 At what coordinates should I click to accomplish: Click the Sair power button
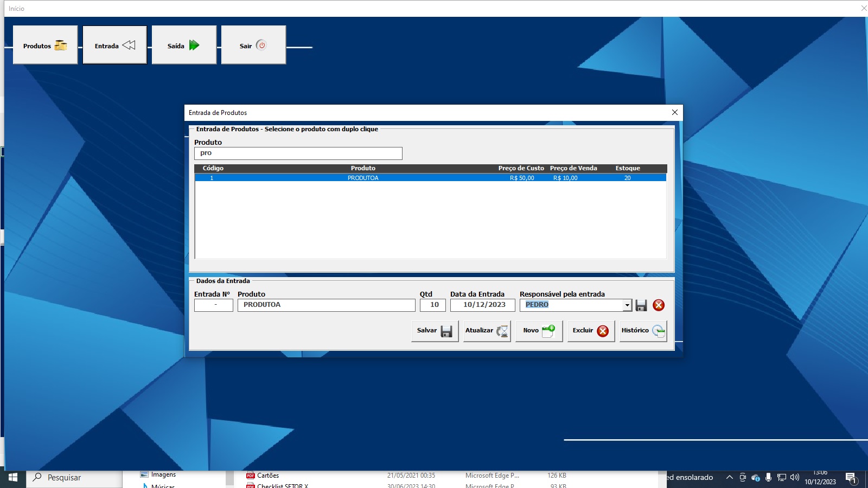click(x=253, y=46)
